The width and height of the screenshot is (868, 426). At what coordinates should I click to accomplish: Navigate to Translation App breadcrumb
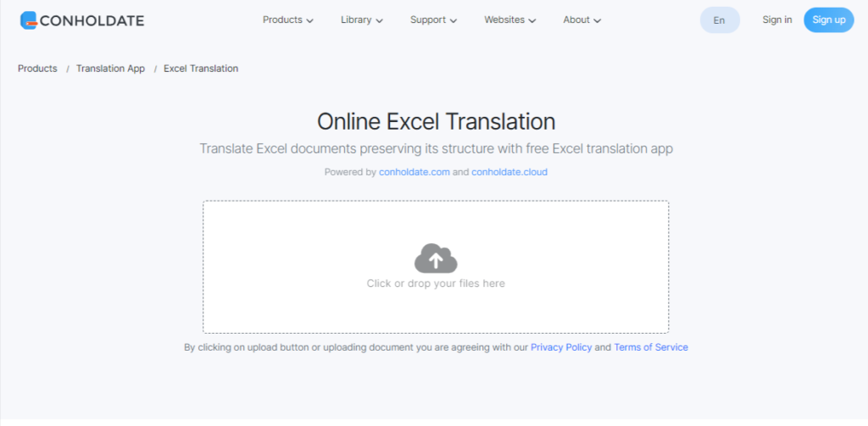pos(110,69)
